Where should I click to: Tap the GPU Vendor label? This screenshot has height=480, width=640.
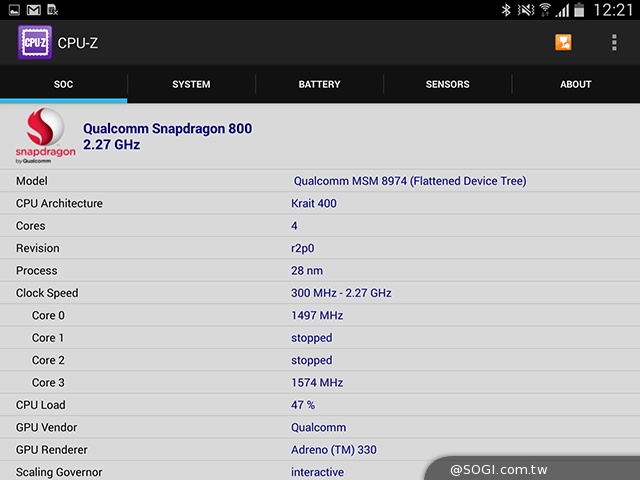(x=47, y=427)
